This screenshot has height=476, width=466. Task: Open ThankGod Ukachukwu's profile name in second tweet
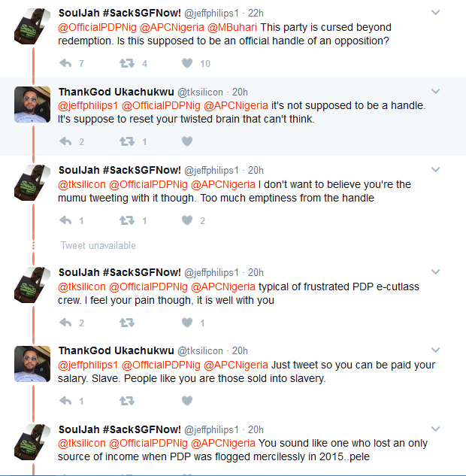(x=116, y=92)
